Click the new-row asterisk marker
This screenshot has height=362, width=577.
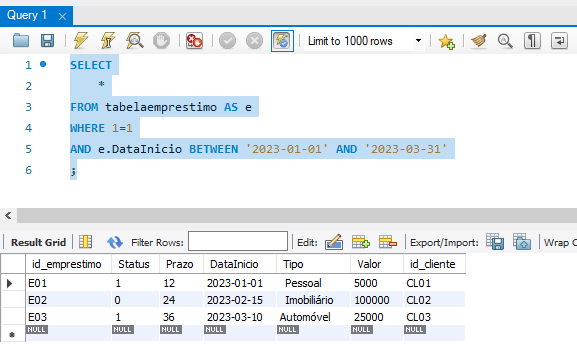coord(12,335)
